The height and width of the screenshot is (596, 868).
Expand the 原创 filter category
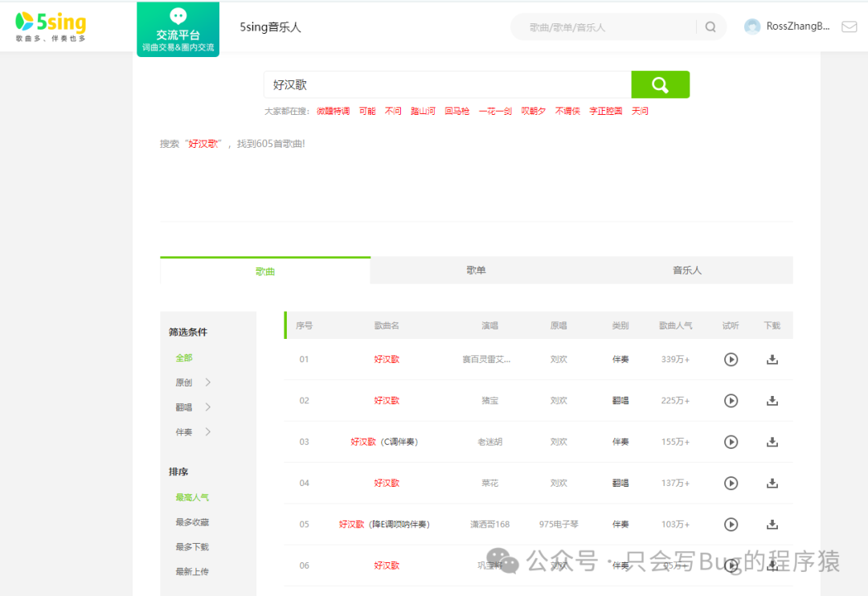coord(193,382)
